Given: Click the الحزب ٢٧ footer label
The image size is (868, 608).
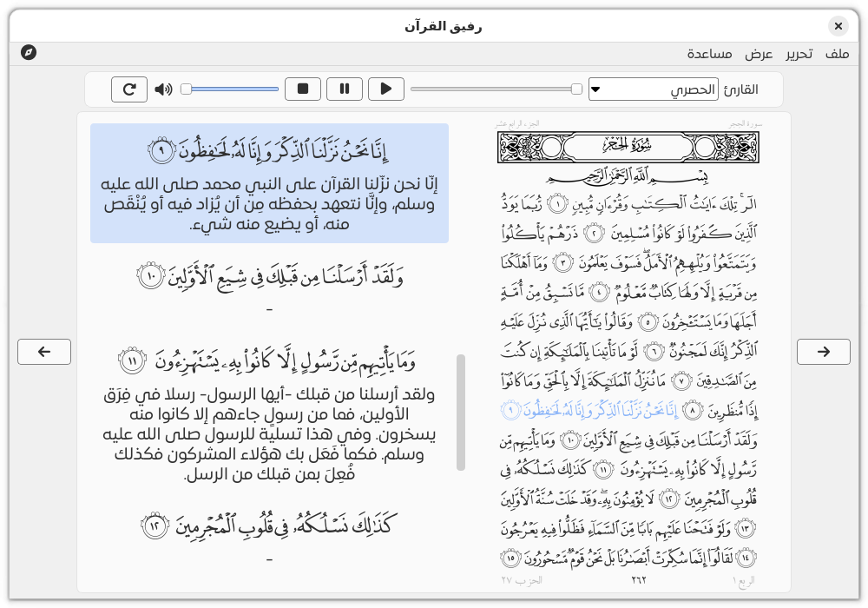Looking at the screenshot, I should point(522,580).
